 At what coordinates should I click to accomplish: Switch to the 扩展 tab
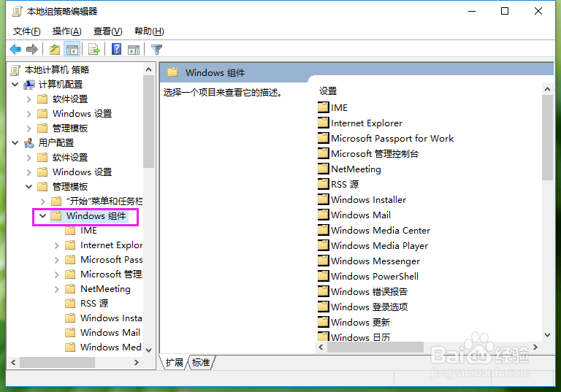(x=175, y=362)
